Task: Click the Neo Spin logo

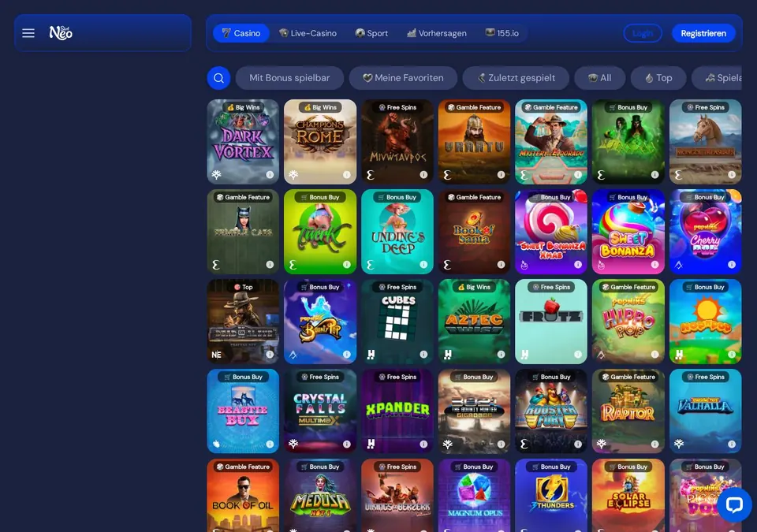Action: click(61, 32)
